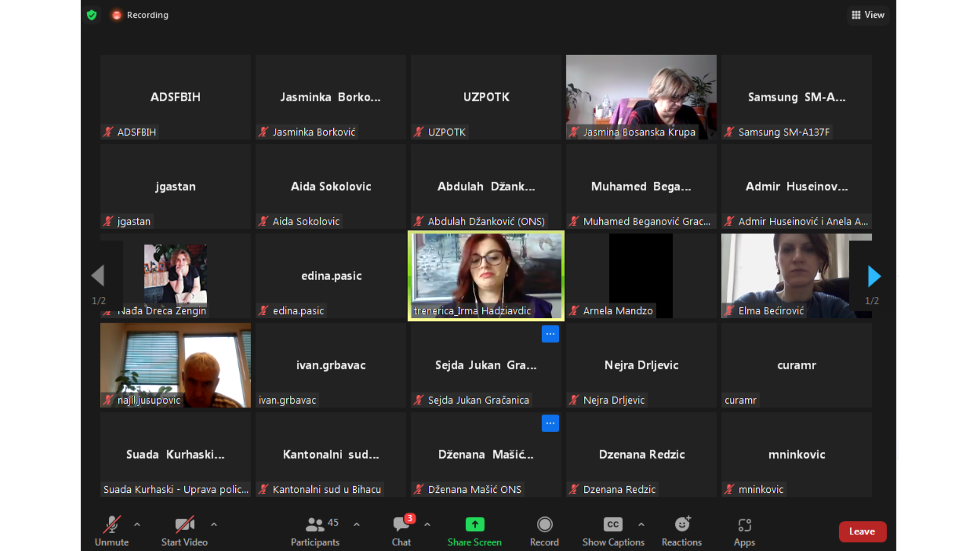
Task: Open the Apps panel
Action: pyautogui.click(x=745, y=531)
